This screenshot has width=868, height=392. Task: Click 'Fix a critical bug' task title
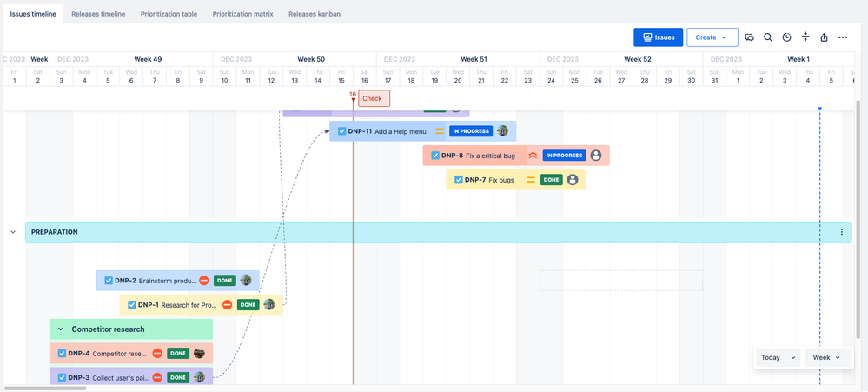point(490,156)
